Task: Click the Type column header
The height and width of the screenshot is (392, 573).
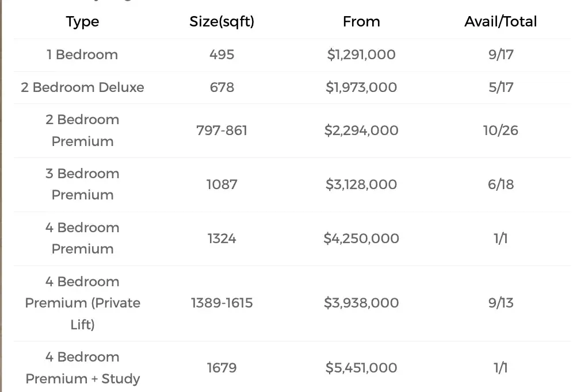Action: tap(82, 22)
